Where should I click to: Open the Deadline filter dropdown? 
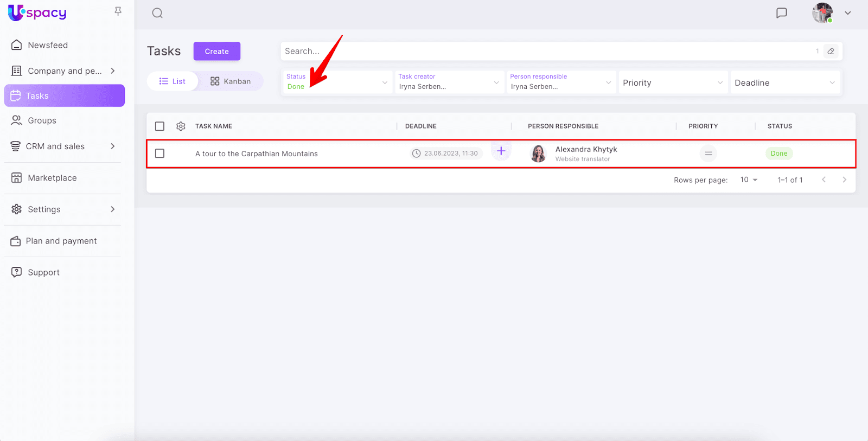[x=784, y=83]
